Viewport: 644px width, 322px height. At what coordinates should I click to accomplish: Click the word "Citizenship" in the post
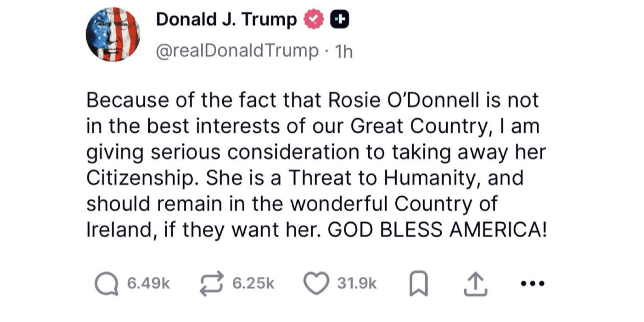point(140,178)
